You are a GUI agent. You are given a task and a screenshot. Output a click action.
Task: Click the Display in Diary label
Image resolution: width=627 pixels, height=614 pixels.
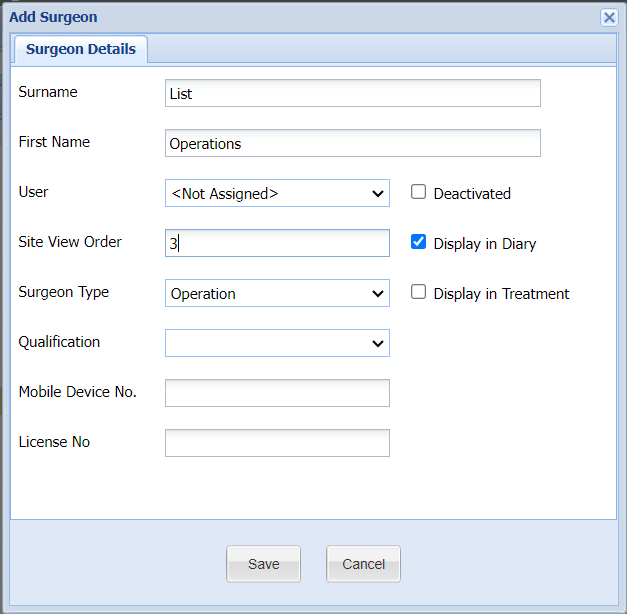[x=485, y=244]
